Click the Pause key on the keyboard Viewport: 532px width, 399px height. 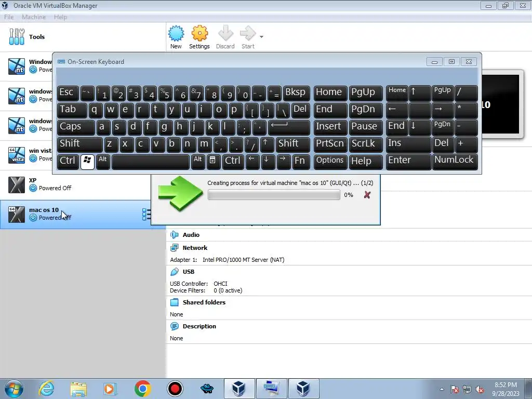click(365, 127)
